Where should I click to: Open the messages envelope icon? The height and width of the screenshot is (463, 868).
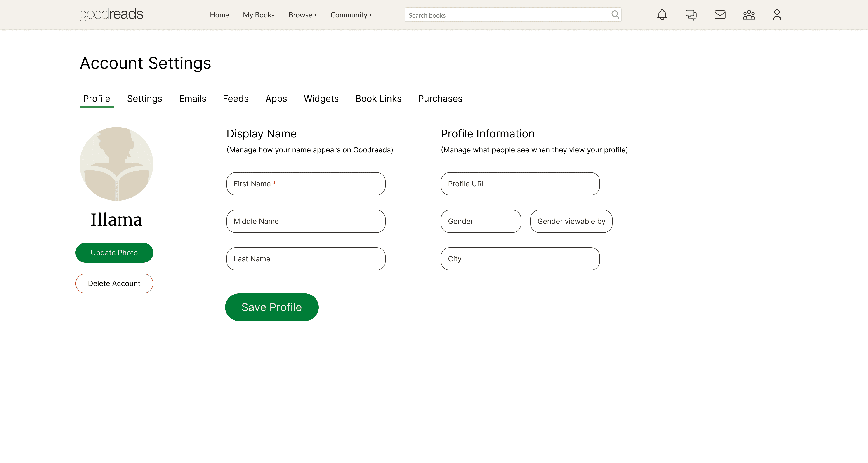pyautogui.click(x=720, y=15)
